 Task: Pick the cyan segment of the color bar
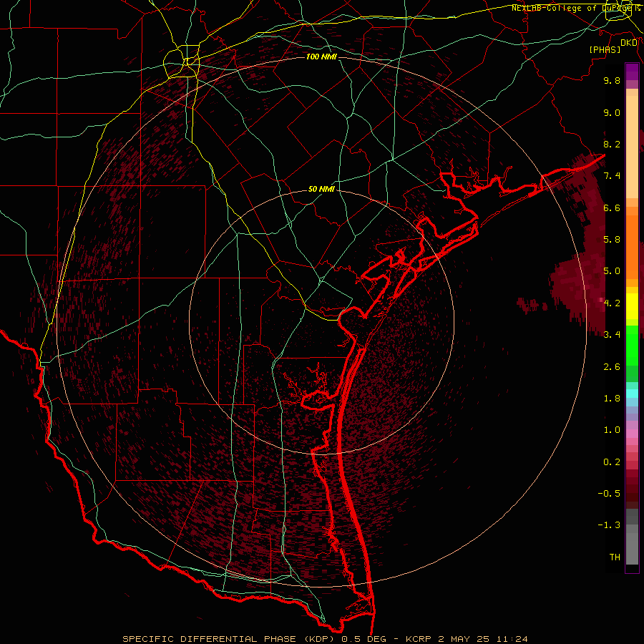[632, 394]
